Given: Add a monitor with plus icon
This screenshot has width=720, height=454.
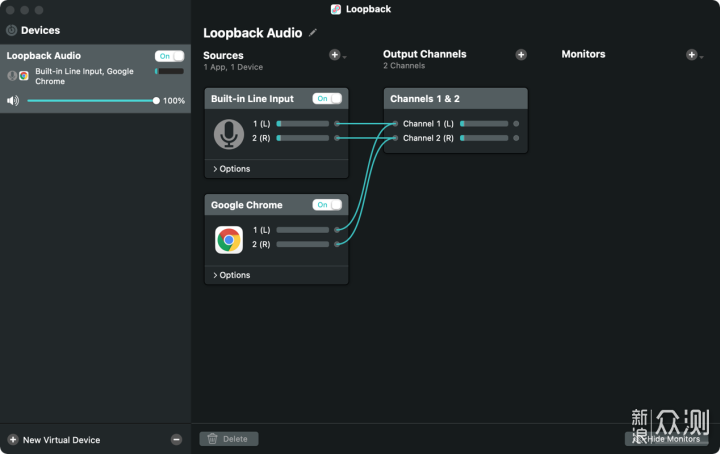Looking at the screenshot, I should (692, 55).
